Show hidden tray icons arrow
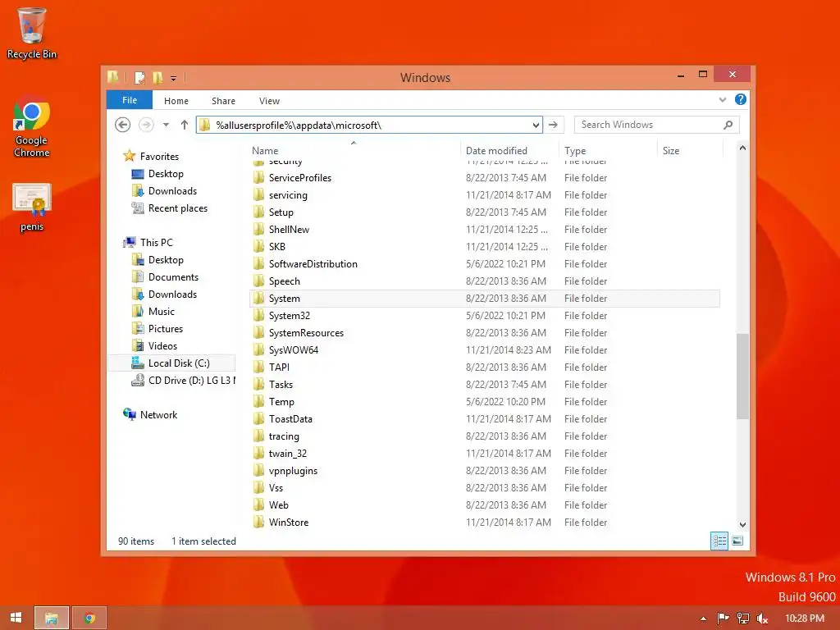 pyautogui.click(x=703, y=619)
